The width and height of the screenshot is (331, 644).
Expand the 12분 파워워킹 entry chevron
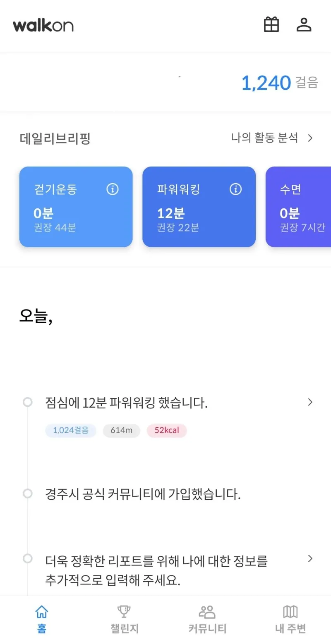(x=310, y=402)
